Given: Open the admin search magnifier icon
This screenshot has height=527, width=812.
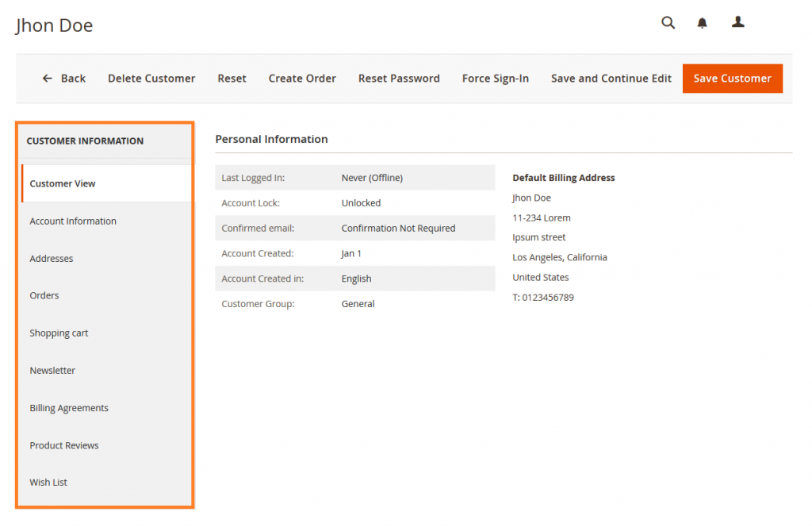Looking at the screenshot, I should tap(668, 22).
